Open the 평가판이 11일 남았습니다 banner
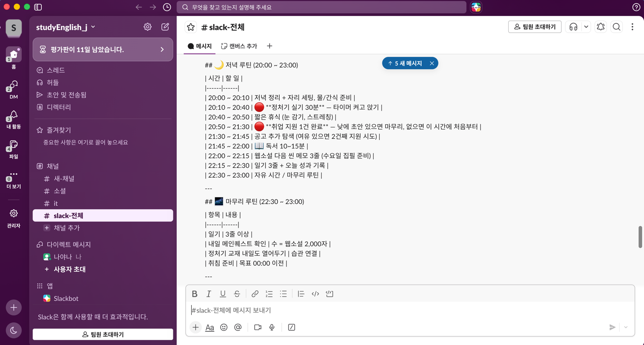This screenshot has width=644, height=345. coord(103,49)
